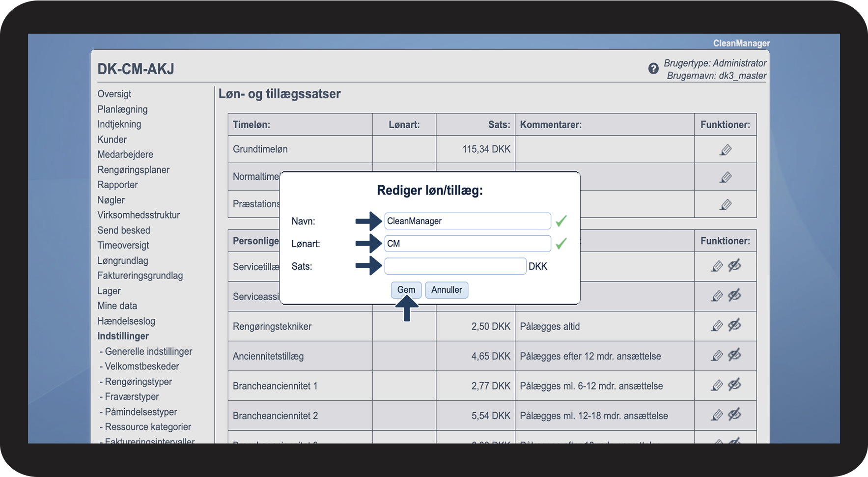Go to Medarbejdere in the sidebar

click(x=125, y=154)
